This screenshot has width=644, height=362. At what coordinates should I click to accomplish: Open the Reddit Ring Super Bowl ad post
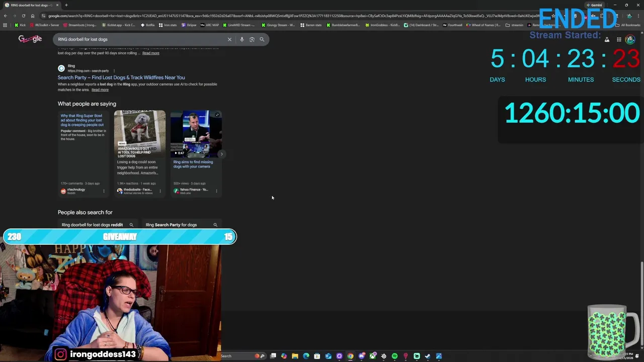[x=83, y=120]
